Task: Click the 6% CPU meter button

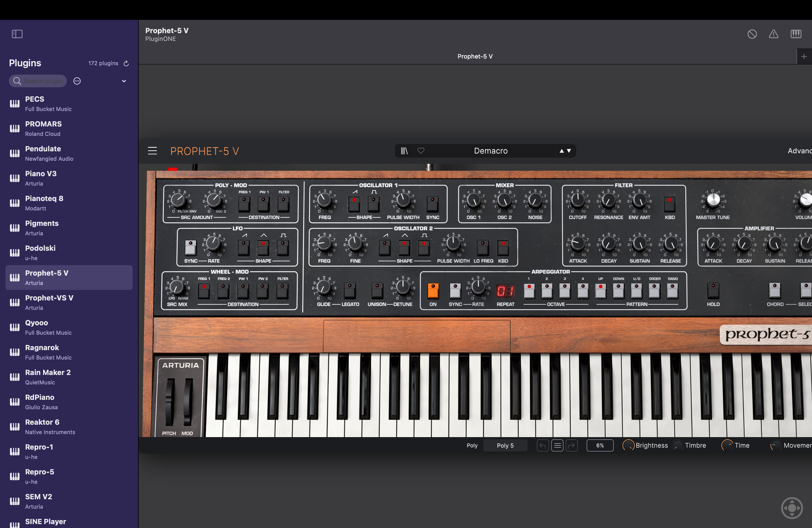Action: coord(600,446)
